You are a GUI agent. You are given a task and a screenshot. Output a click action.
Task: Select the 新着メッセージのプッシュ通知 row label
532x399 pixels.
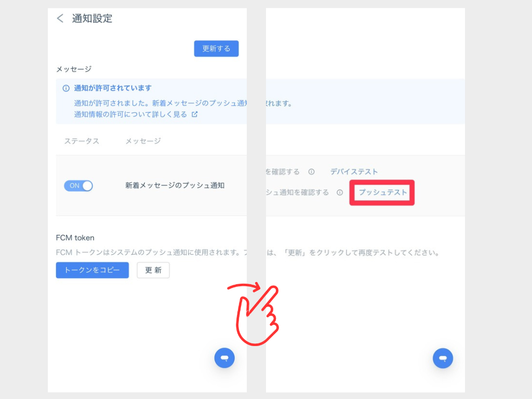click(x=175, y=185)
